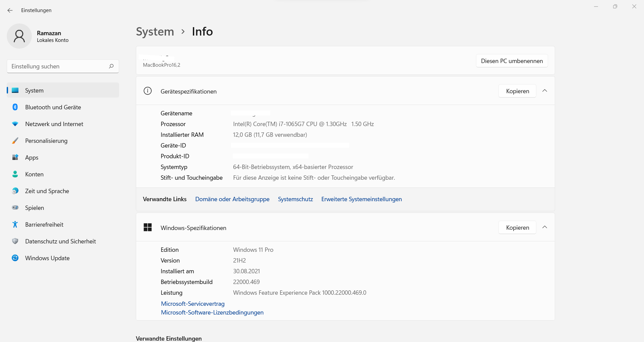Click the Windows logo icon by Windows-Spezifikationen
Image resolution: width=644 pixels, height=342 pixels.
coord(148,227)
